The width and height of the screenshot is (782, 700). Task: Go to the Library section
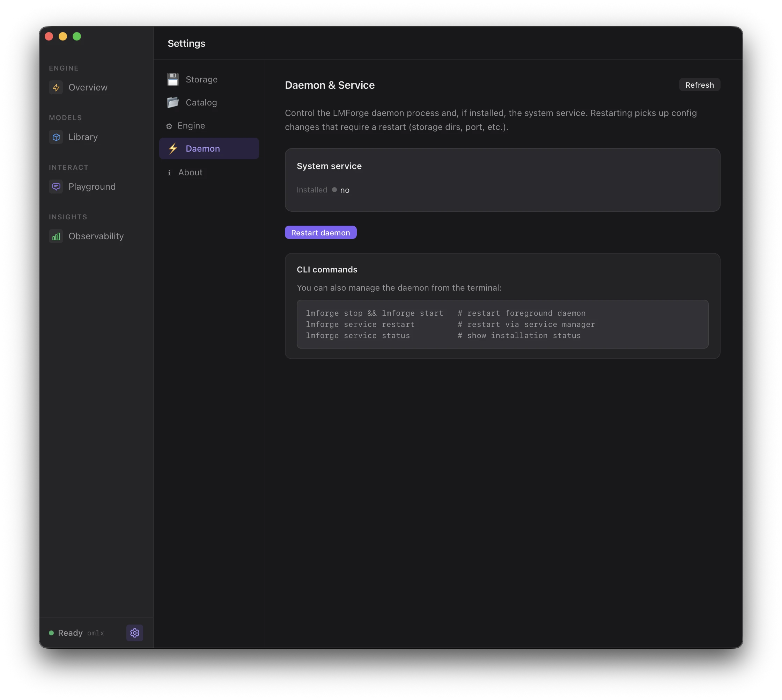pos(96,137)
